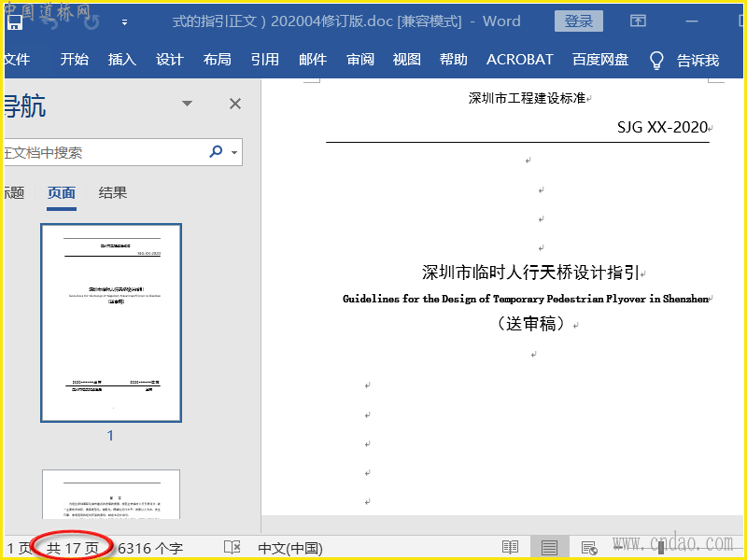Viewport: 747px width, 560px height.
Task: Click page number 1 label under thumbnail
Action: click(110, 435)
